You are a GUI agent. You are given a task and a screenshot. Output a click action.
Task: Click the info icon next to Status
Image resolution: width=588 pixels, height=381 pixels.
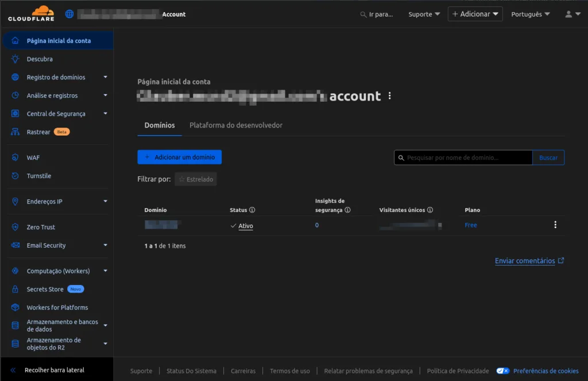(x=252, y=210)
